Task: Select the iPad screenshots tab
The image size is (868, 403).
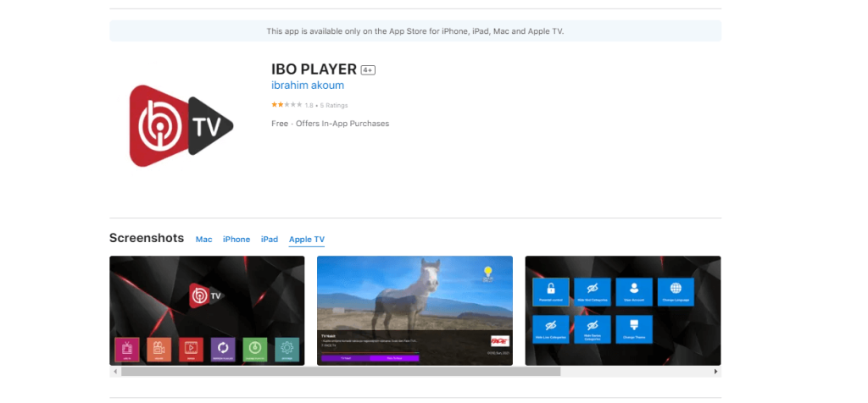Action: (x=270, y=240)
